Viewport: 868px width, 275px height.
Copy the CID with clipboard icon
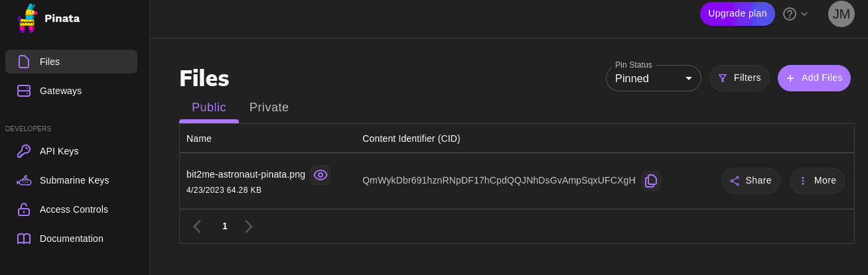click(x=651, y=181)
